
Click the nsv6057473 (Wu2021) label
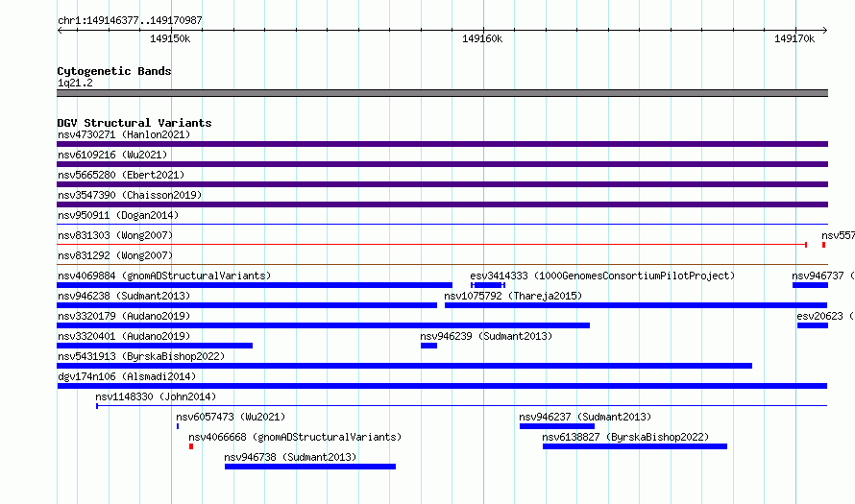coord(231,417)
